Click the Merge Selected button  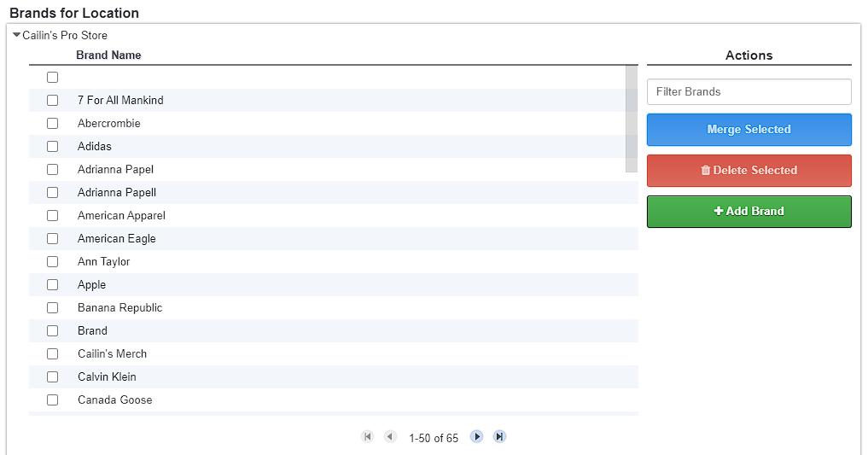tap(749, 130)
